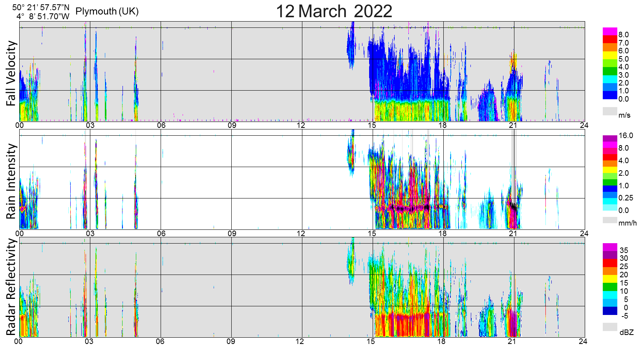Click hour tick 12 under Radar Reflectivity panel
Image resolution: width=644 pixels, height=353 pixels.
(x=300, y=341)
